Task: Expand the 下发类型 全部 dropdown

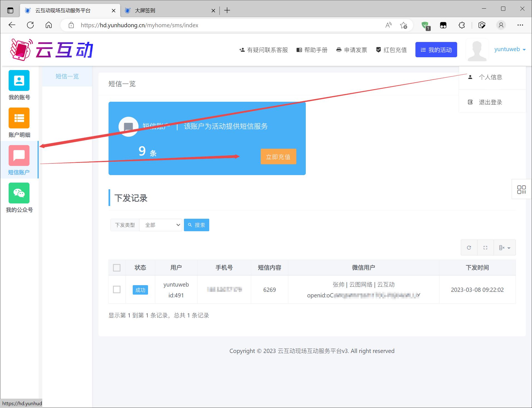Action: click(x=161, y=225)
